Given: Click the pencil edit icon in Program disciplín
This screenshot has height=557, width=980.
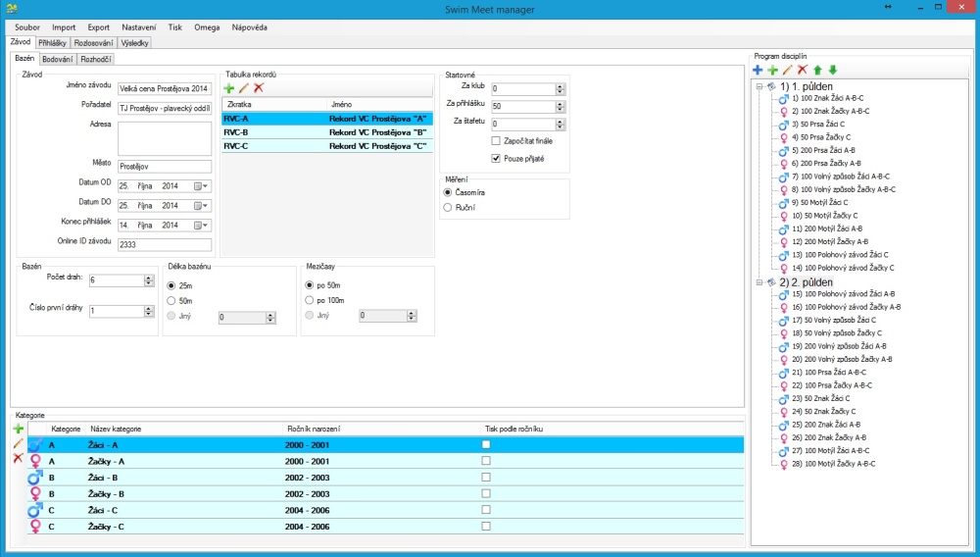Looking at the screenshot, I should point(788,70).
